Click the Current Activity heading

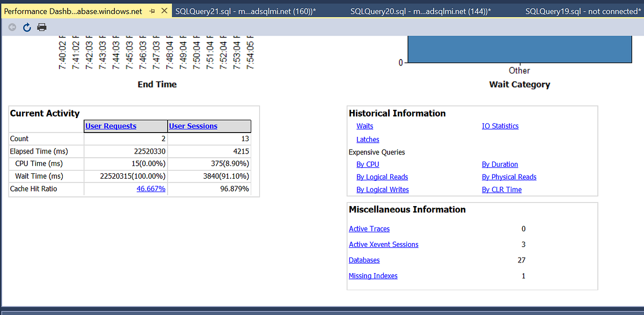(45, 113)
